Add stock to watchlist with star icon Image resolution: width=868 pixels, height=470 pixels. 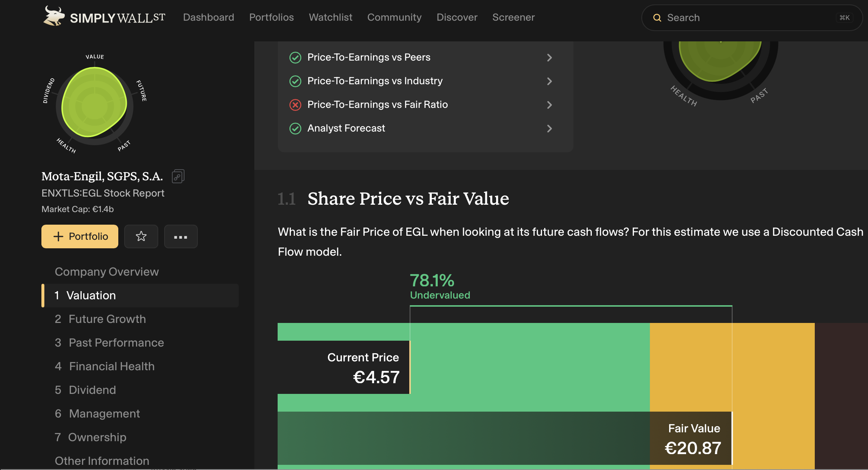(141, 236)
